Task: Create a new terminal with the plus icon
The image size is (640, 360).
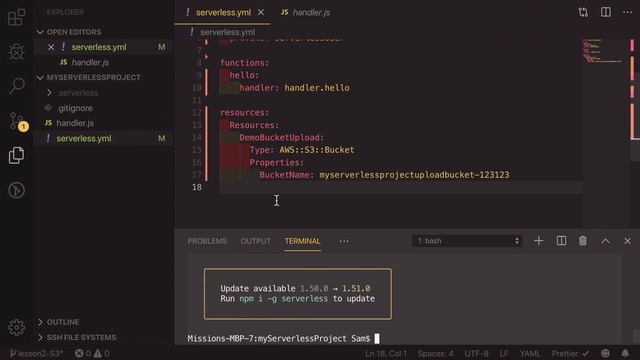Action: (539, 241)
